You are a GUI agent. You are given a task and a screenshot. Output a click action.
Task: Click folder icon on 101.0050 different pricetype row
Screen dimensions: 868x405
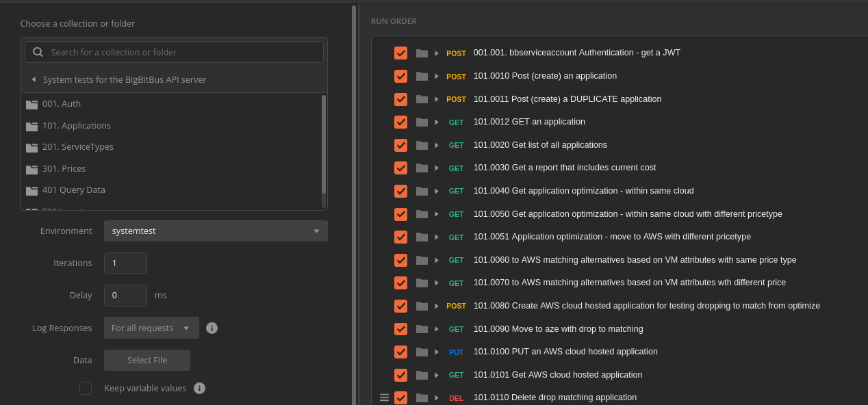pyautogui.click(x=422, y=214)
